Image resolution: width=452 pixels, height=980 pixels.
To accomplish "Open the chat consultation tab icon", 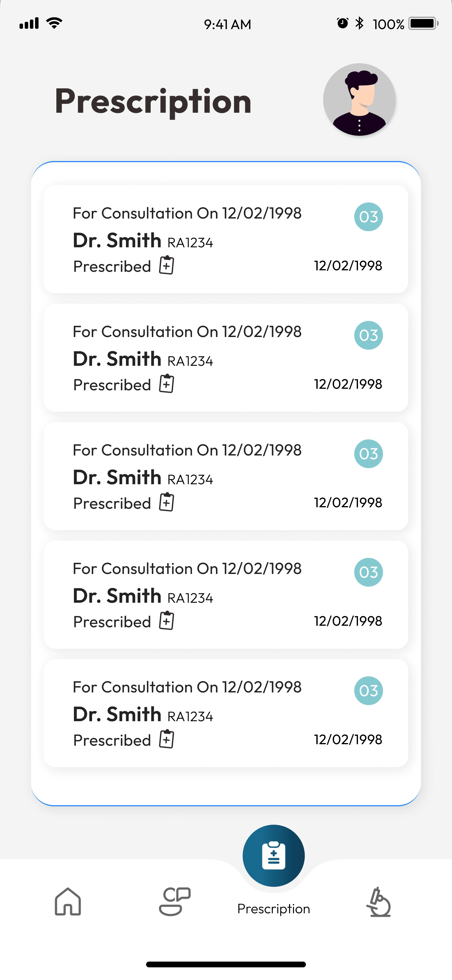I will (175, 901).
